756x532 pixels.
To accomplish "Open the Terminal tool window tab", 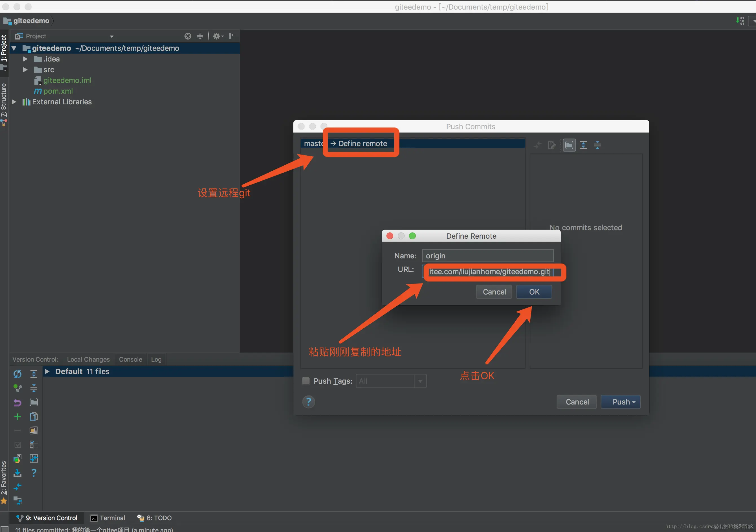I will click(108, 518).
